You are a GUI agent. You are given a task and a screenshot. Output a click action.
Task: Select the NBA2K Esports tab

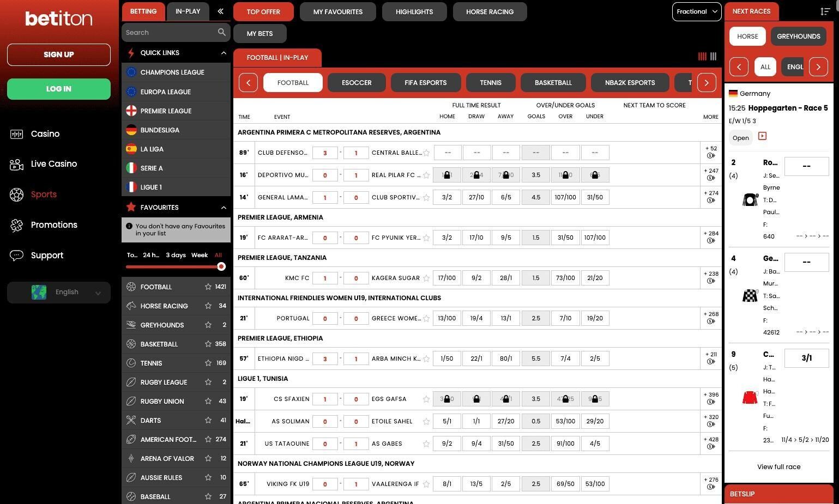tap(630, 83)
